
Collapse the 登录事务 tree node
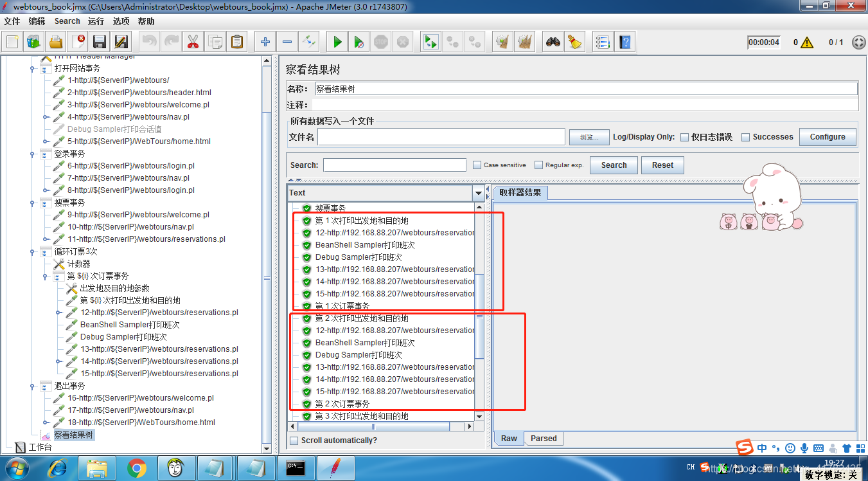point(32,154)
